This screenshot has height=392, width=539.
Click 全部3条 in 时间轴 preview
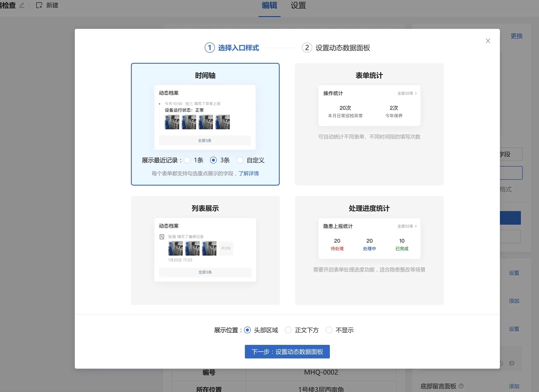pos(205,141)
